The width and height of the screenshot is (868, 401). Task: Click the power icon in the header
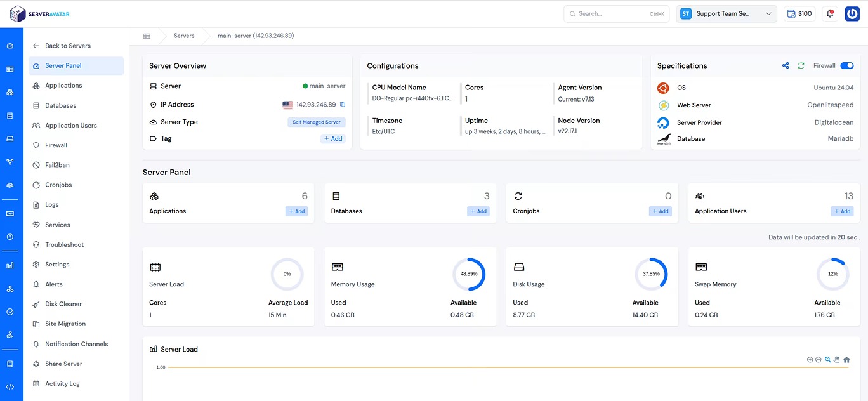coord(852,13)
